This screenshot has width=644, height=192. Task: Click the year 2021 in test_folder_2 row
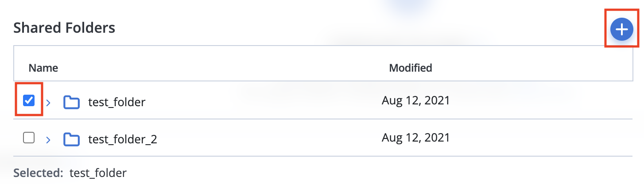[437, 138]
